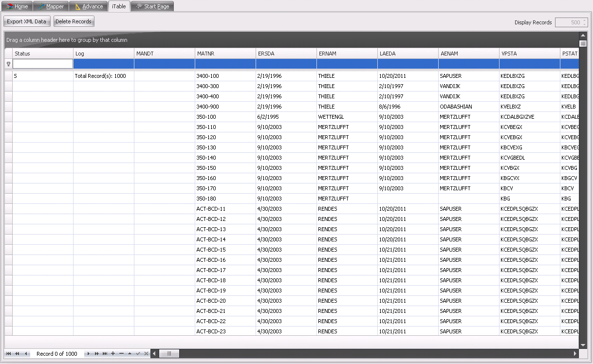Jump to previous page of records
This screenshot has height=364, width=593.
click(x=17, y=354)
